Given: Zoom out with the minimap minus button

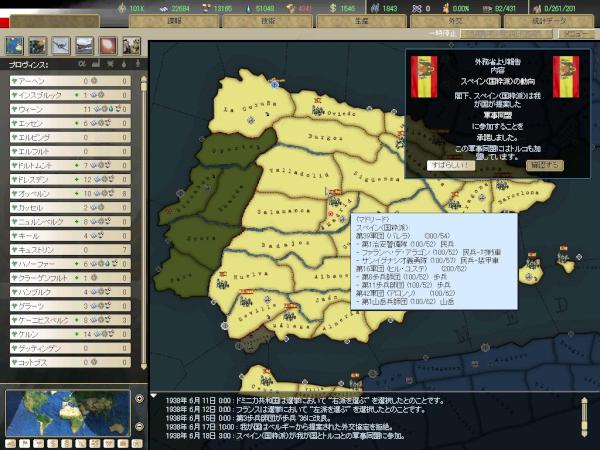Looking at the screenshot, I should (x=139, y=426).
